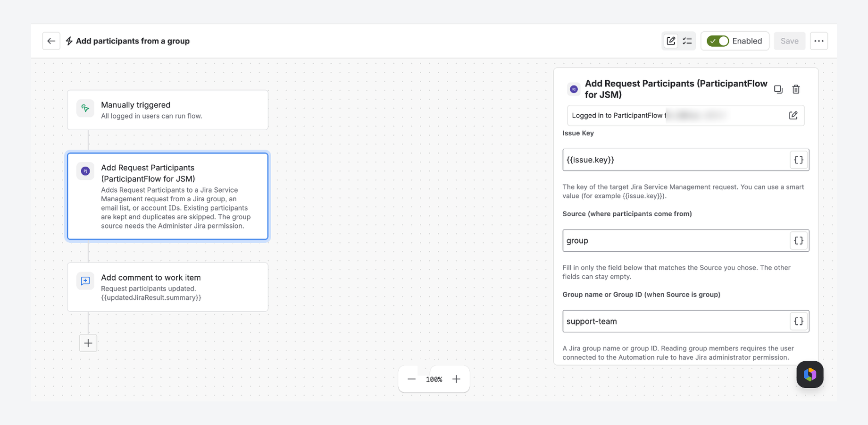Delete the action with the trash icon
The image size is (868, 425).
[x=796, y=89]
